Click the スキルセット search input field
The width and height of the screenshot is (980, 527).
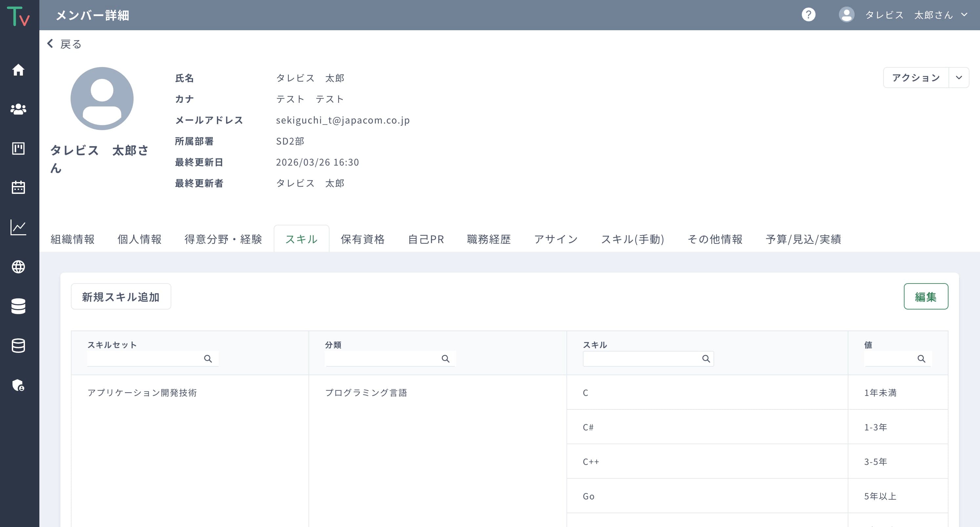click(148, 358)
